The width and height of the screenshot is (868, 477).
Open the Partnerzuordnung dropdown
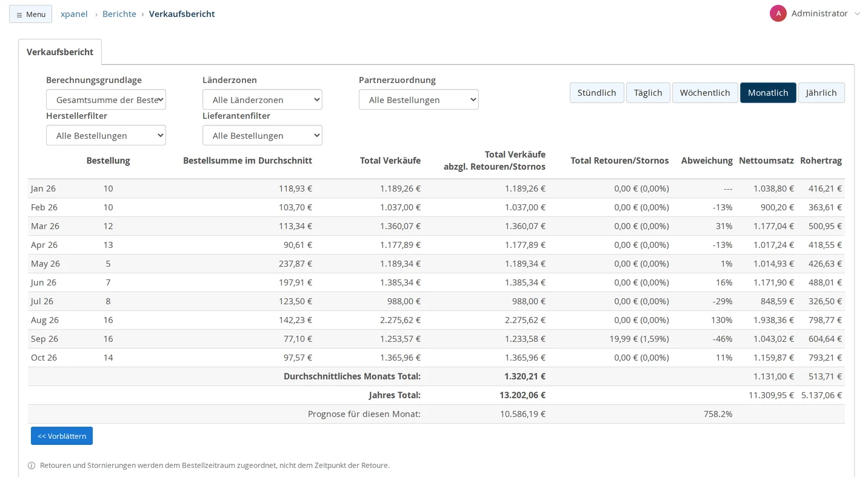pyautogui.click(x=419, y=99)
